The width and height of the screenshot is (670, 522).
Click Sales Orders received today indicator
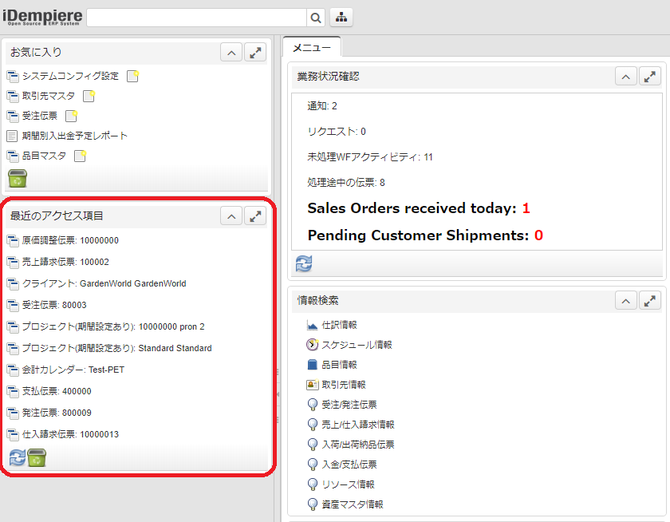coord(419,208)
